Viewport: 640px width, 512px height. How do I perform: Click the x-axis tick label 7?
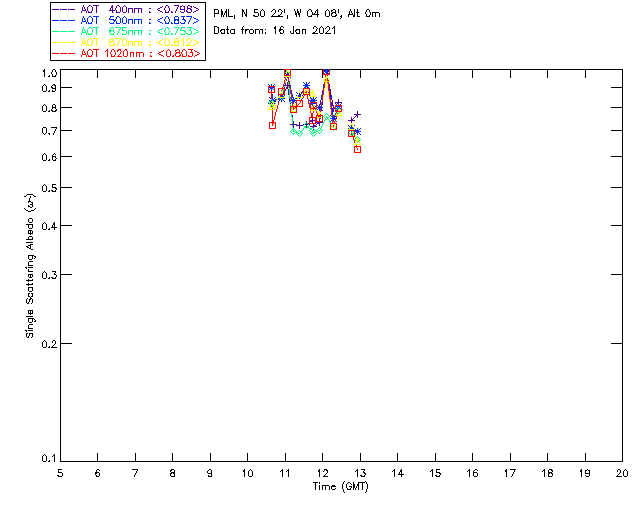(135, 473)
